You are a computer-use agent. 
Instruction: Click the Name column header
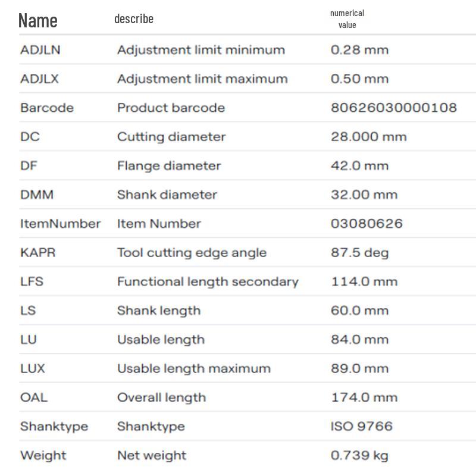[x=38, y=21]
